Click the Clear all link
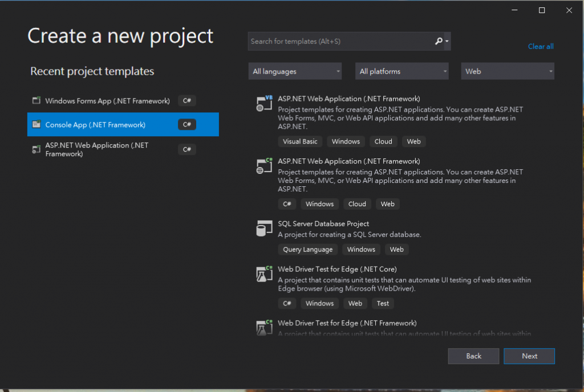This screenshot has height=392, width=584. pos(541,47)
